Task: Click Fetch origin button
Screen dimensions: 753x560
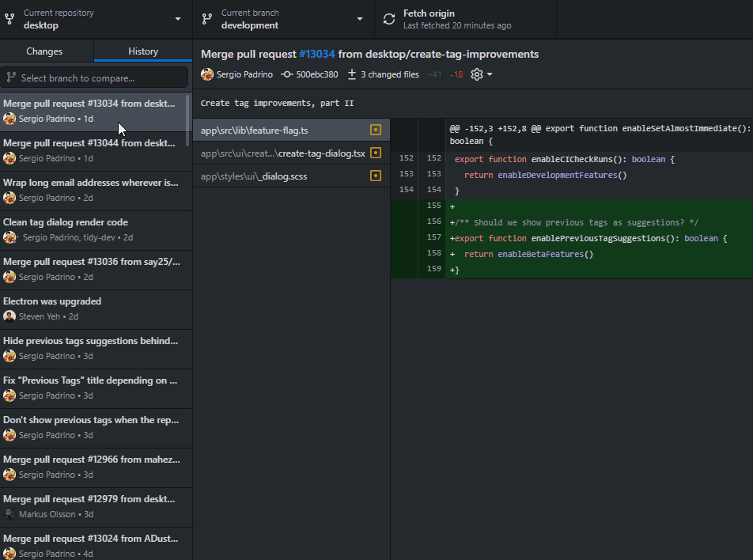Action: tap(465, 19)
